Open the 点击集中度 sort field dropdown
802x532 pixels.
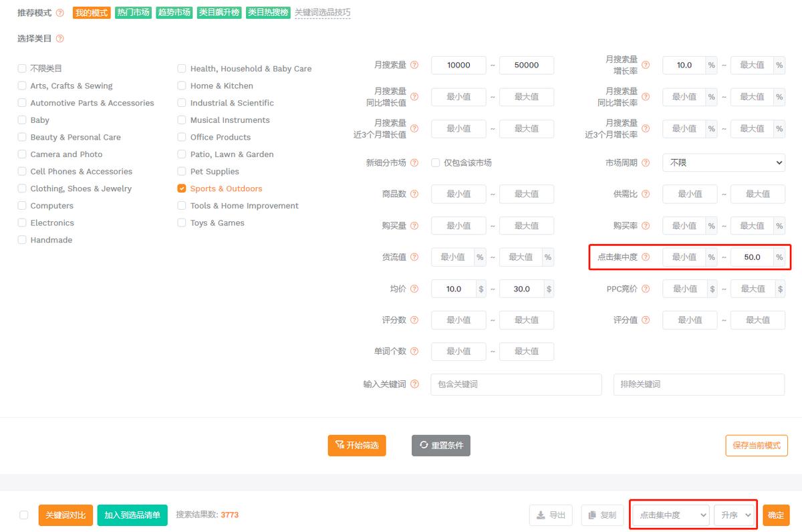click(670, 515)
